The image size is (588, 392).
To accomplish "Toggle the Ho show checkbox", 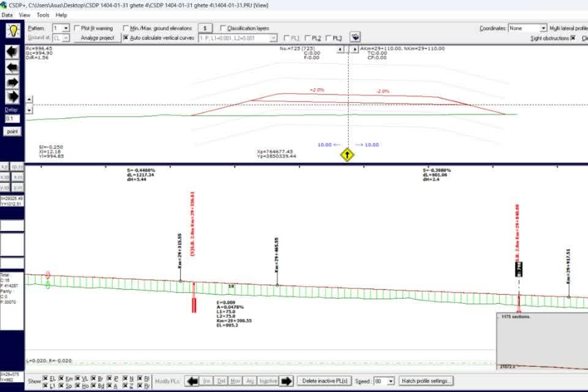I will 77,385.
